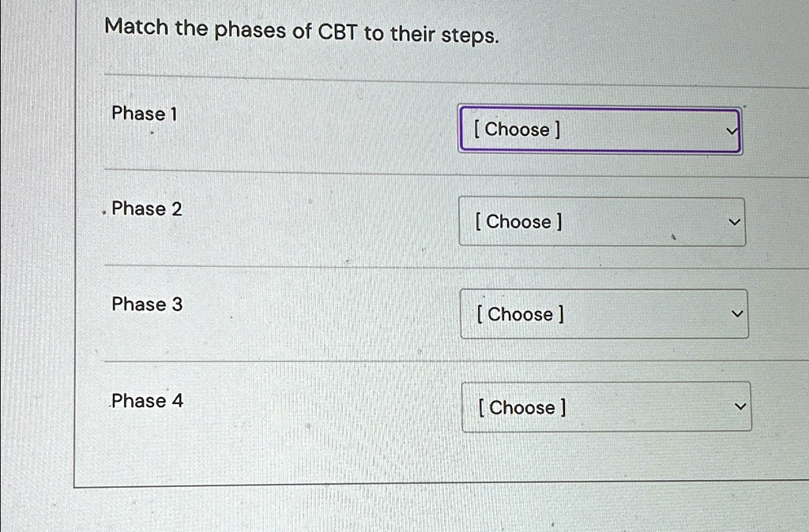Screen dimensions: 809x532
Task: Open the Phase 3 Choose dropdown
Action: pyautogui.click(x=604, y=313)
